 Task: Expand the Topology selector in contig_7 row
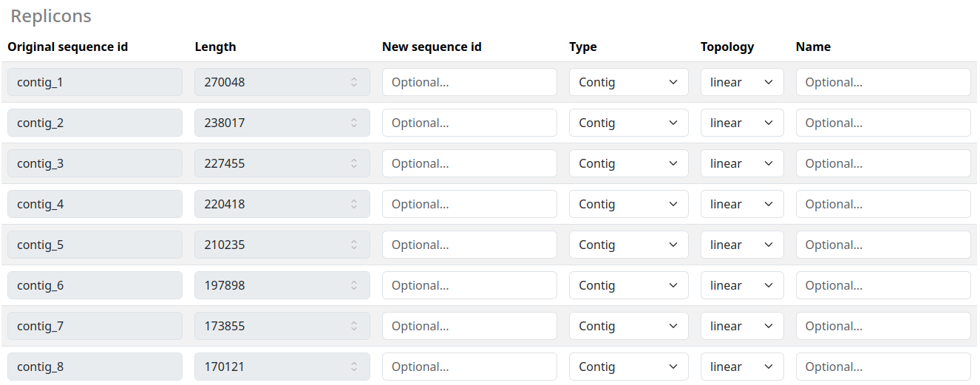(x=742, y=326)
